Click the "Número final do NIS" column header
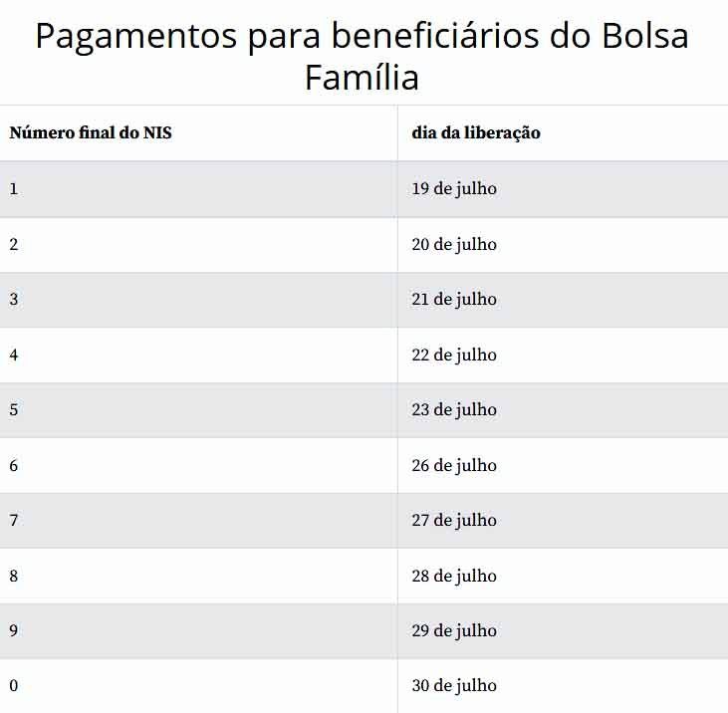Image resolution: width=728 pixels, height=713 pixels. pyautogui.click(x=91, y=132)
